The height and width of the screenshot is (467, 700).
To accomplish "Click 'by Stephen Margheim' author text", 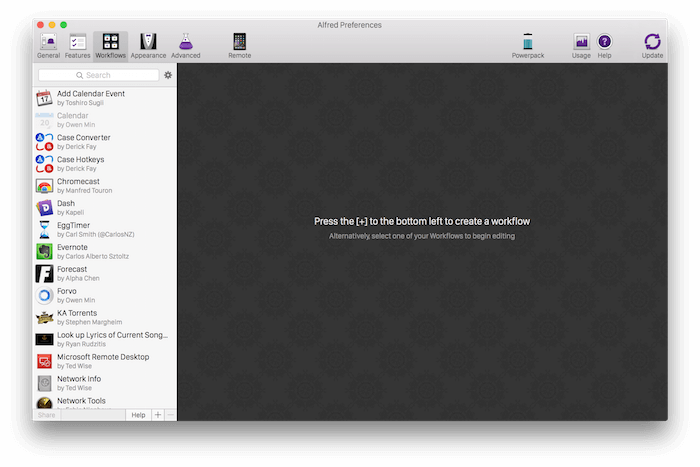I will (89, 322).
